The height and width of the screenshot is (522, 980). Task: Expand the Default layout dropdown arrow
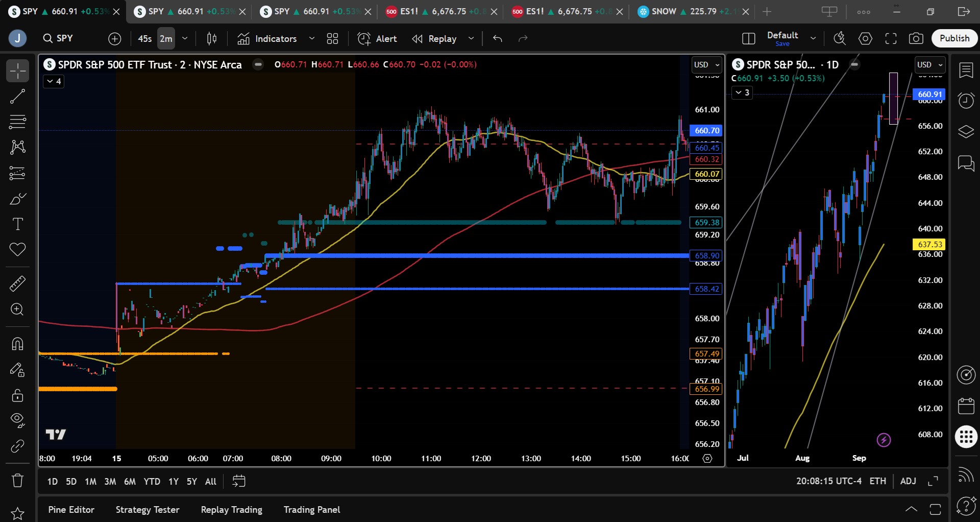[x=813, y=38]
